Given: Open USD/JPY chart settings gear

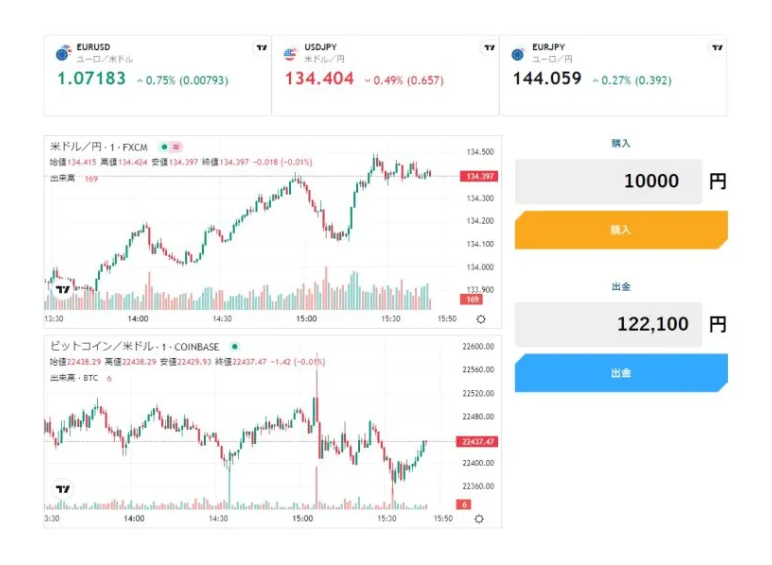Looking at the screenshot, I should 481,319.
